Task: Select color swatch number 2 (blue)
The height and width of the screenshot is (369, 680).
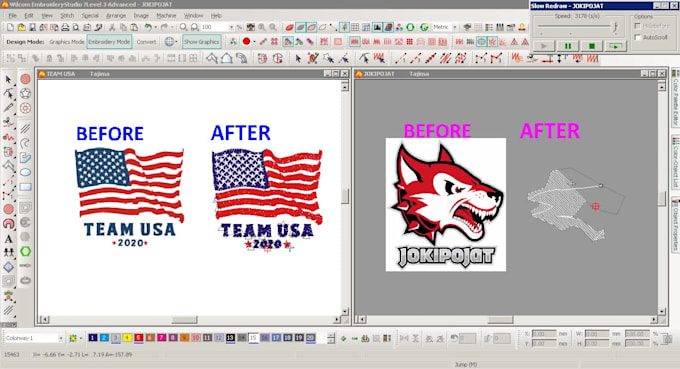Action: [x=104, y=337]
